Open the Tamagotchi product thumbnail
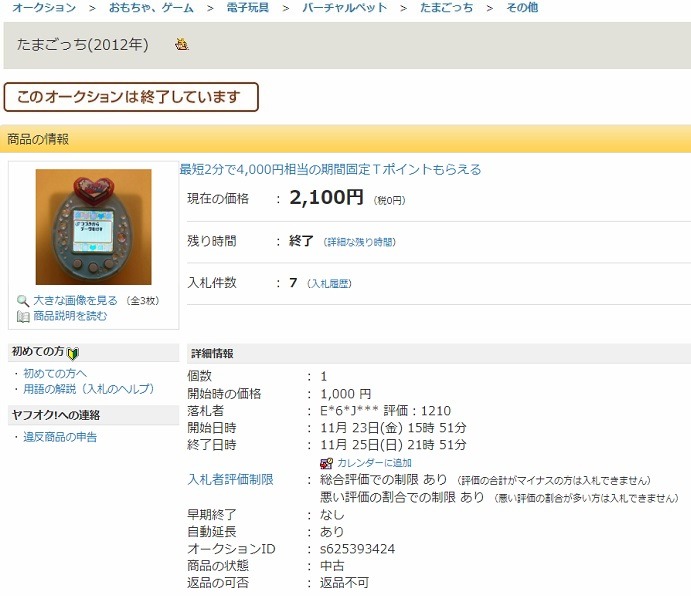Image resolution: width=691 pixels, height=612 pixels. [93, 227]
